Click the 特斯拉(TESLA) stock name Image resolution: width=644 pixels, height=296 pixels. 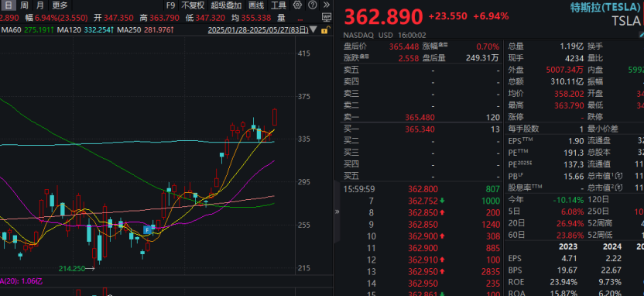coord(605,7)
